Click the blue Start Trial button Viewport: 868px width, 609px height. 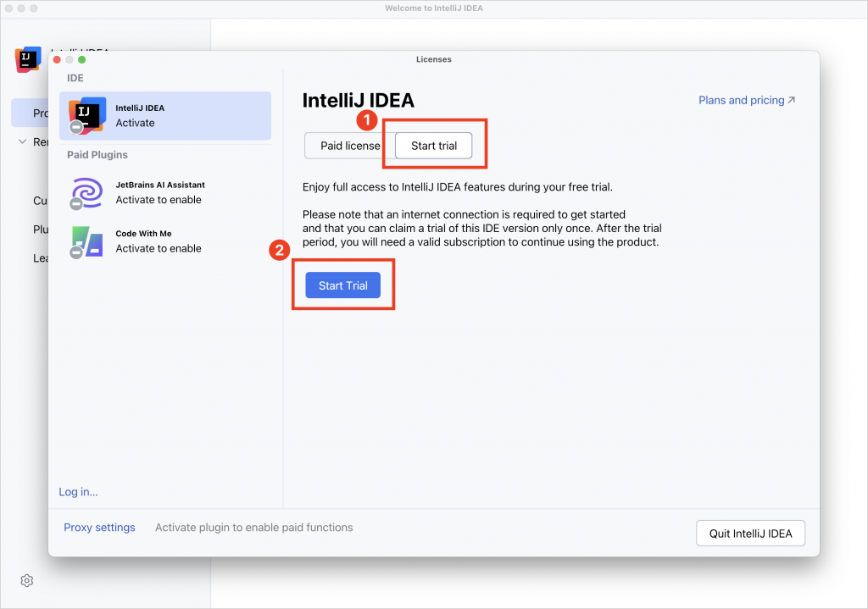pos(342,285)
